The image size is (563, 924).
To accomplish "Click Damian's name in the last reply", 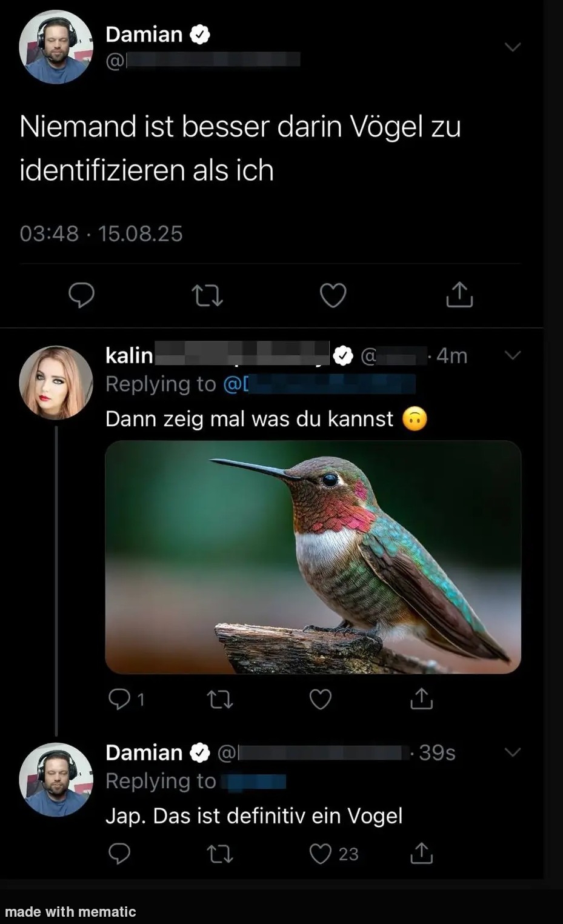I will pos(144,752).
